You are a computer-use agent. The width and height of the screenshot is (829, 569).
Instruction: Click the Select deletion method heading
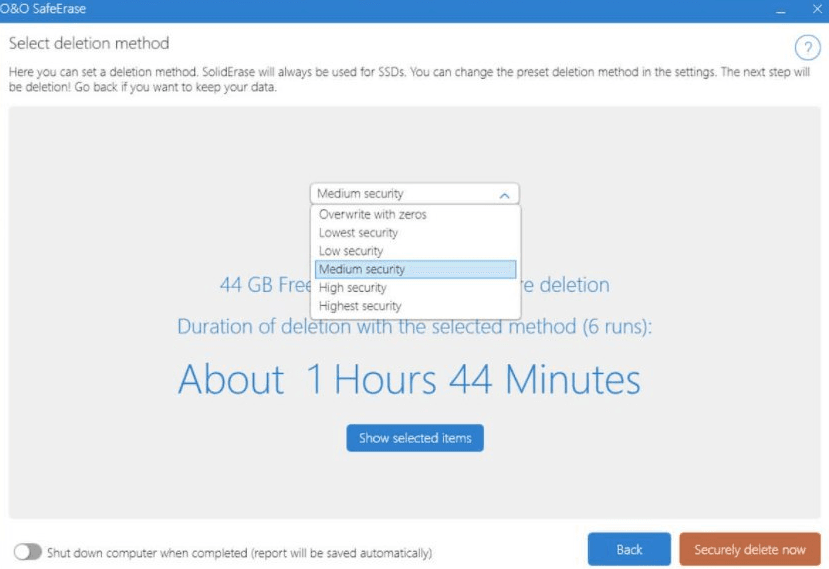click(89, 43)
